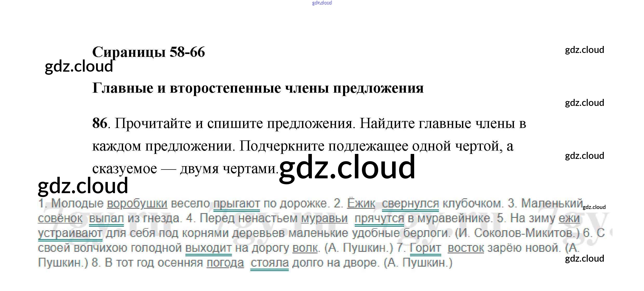Image resolution: width=644 pixels, height=291 pixels.
Task: Click the double-underlined word 'прячутся'
Action: [379, 218]
